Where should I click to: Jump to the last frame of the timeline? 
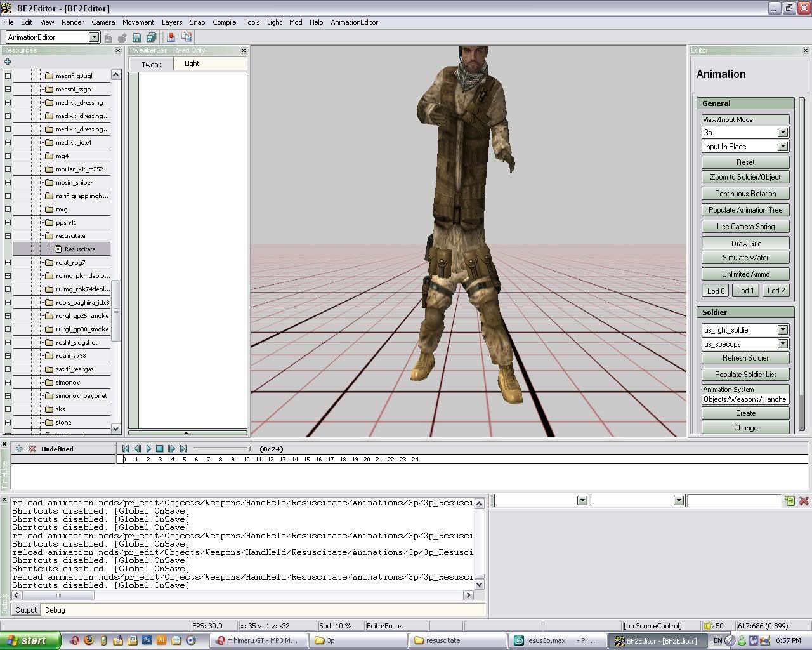pyautogui.click(x=183, y=449)
